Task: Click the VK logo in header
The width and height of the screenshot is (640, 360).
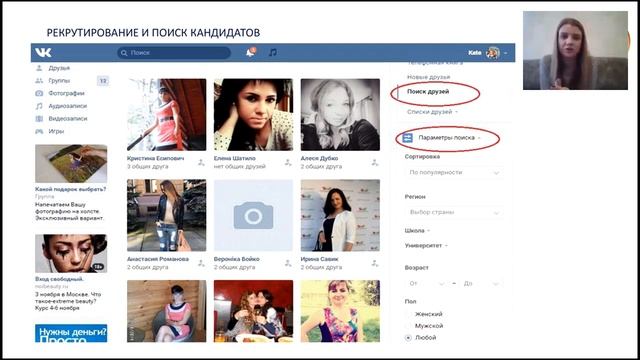Action: click(x=43, y=52)
